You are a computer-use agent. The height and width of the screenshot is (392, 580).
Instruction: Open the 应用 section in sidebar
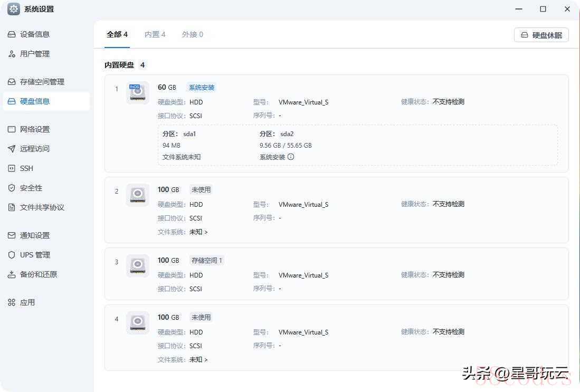[27, 302]
